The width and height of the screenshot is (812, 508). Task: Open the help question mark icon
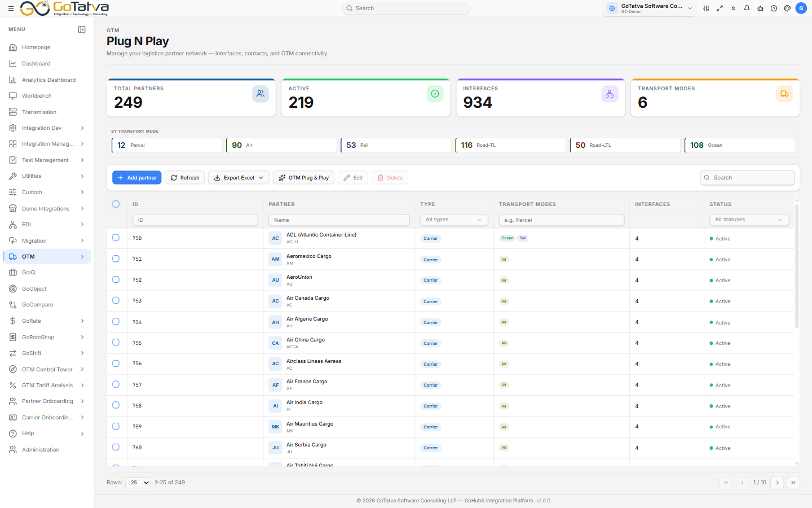click(x=774, y=8)
